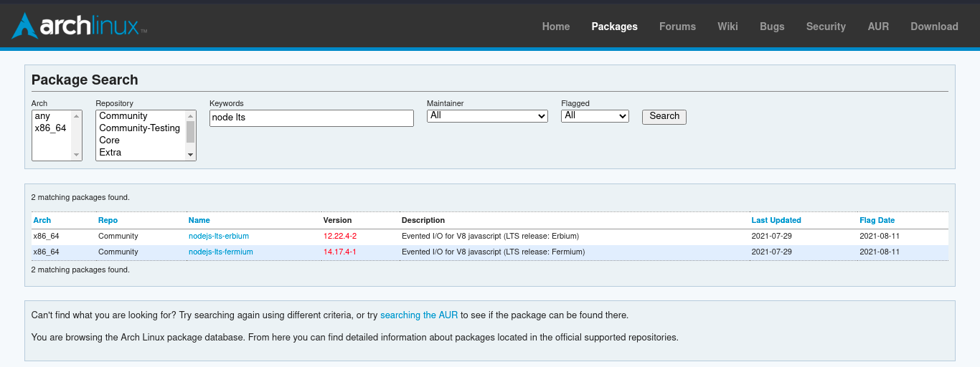Viewport: 980px width, 367px height.
Task: Open the Home nav item
Action: coord(556,27)
